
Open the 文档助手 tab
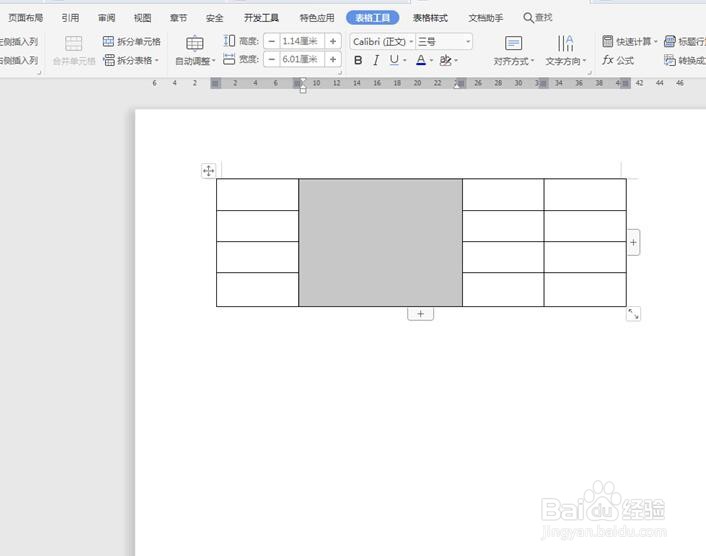point(485,18)
